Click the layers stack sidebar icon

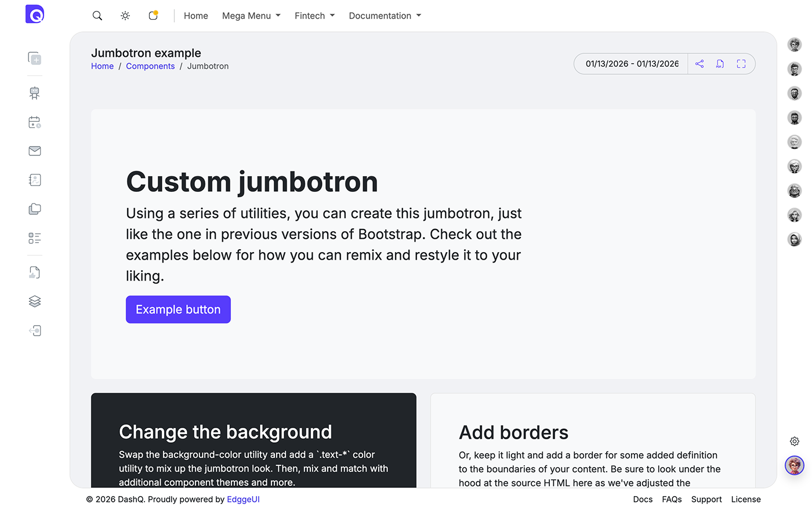[x=35, y=301]
